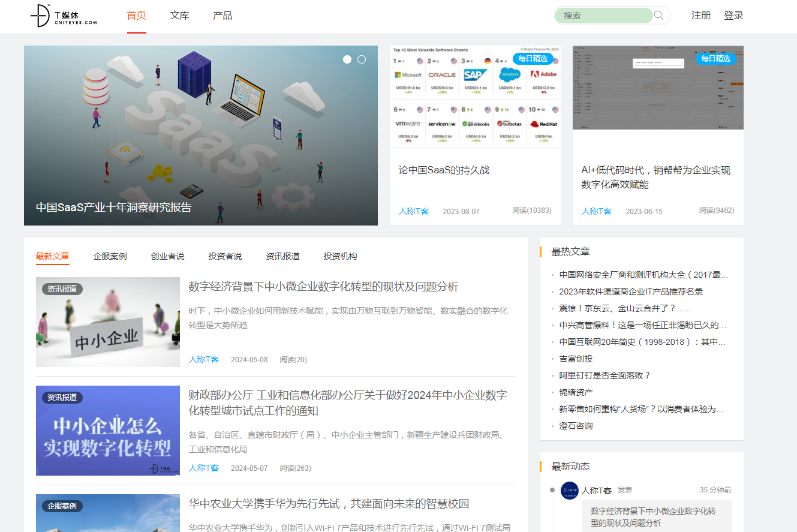The width and height of the screenshot is (797, 532).
Task: Click the 登录 link
Action: point(733,16)
